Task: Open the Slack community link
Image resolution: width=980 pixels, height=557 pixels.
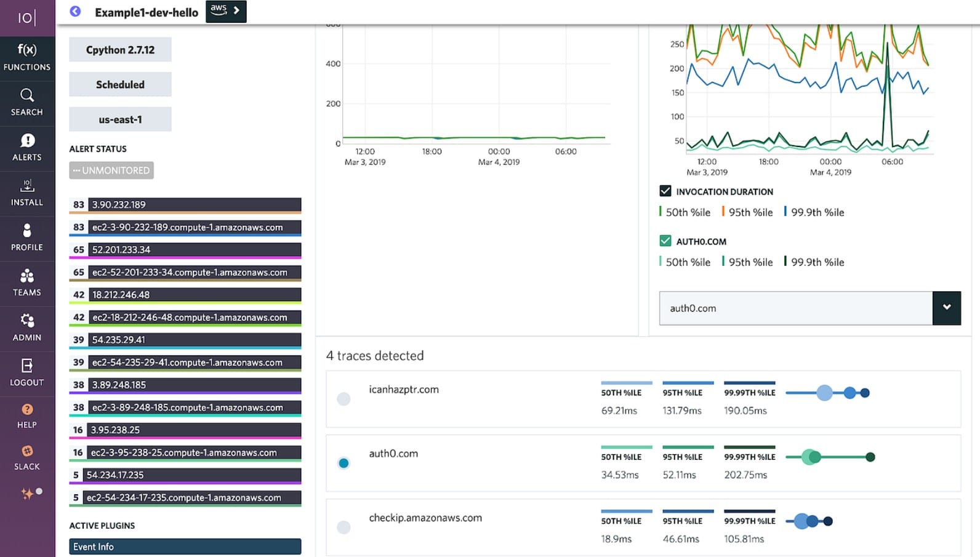Action: (x=27, y=458)
